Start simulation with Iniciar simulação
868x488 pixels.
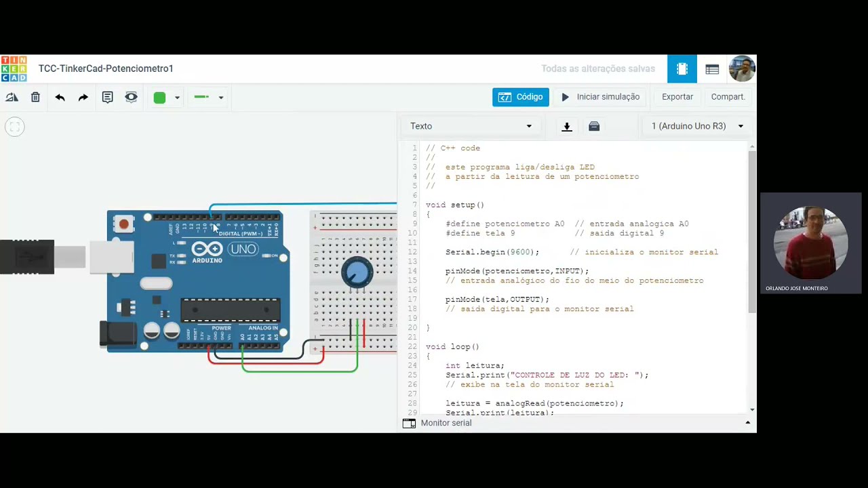pyautogui.click(x=600, y=97)
